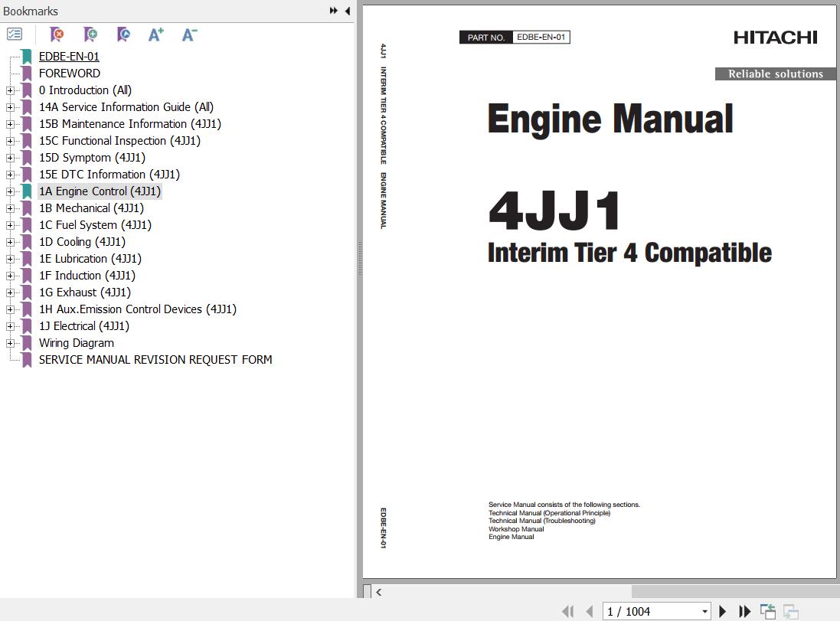840x621 pixels.
Task: Select 1C Fuel System (4JJ1)
Action: point(96,225)
